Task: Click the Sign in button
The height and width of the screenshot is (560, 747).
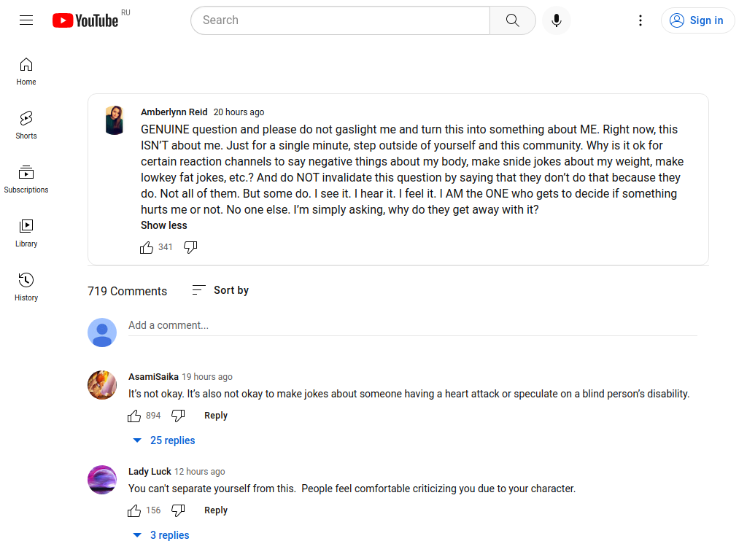Action: pyautogui.click(x=697, y=20)
